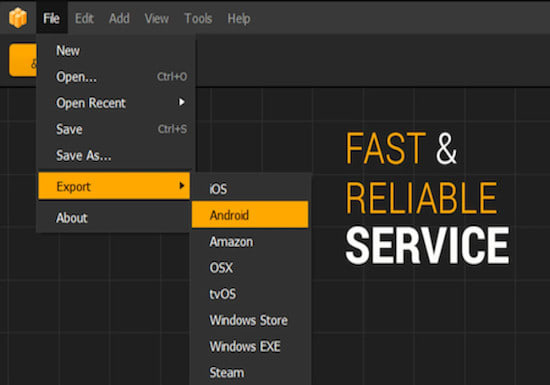Click the orange Buildbox cube logo
The width and height of the screenshot is (550, 385).
point(18,18)
